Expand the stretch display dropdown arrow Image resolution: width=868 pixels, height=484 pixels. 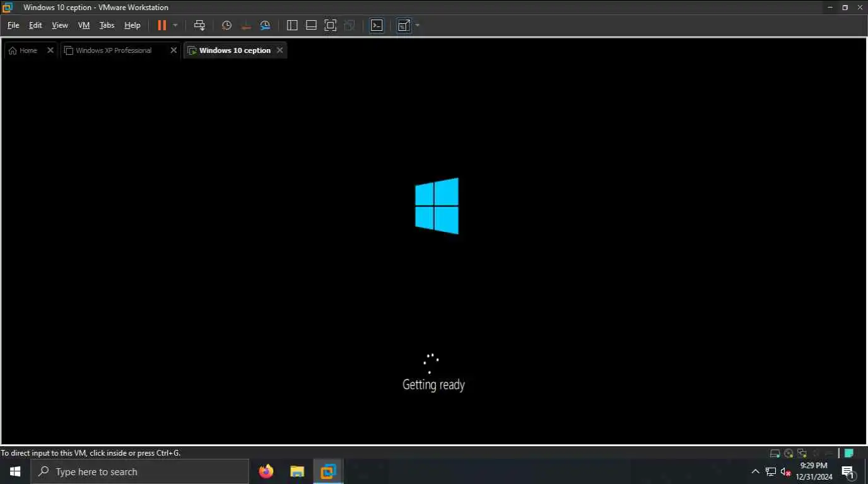[418, 25]
